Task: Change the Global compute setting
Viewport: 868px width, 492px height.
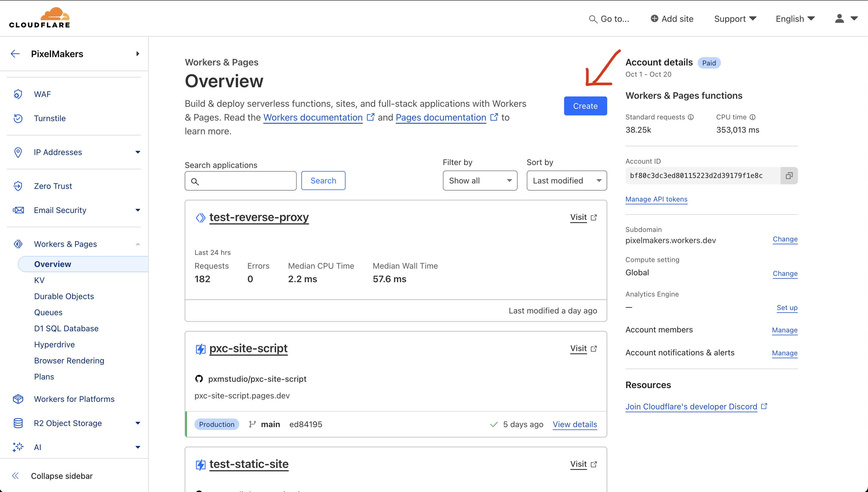Action: point(785,273)
